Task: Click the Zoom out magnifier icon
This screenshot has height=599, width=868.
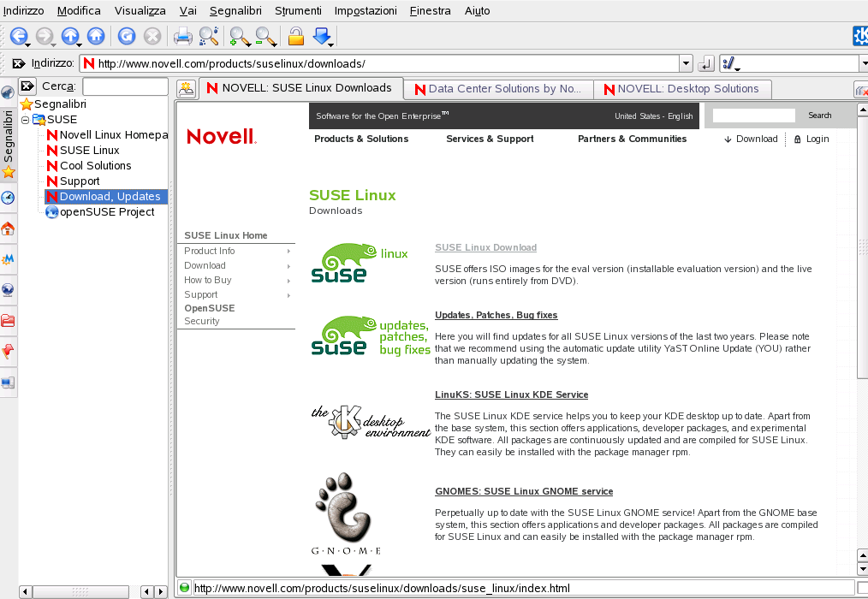Action: (265, 36)
